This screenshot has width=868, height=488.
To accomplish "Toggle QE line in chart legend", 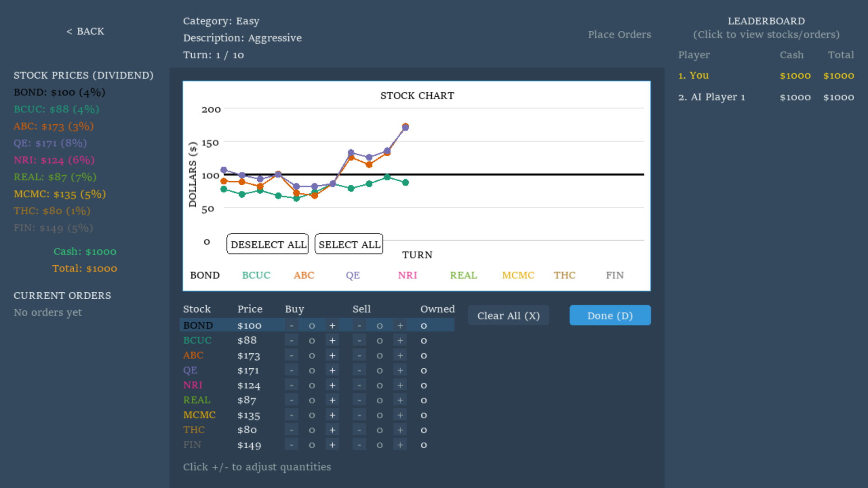I will (x=353, y=275).
